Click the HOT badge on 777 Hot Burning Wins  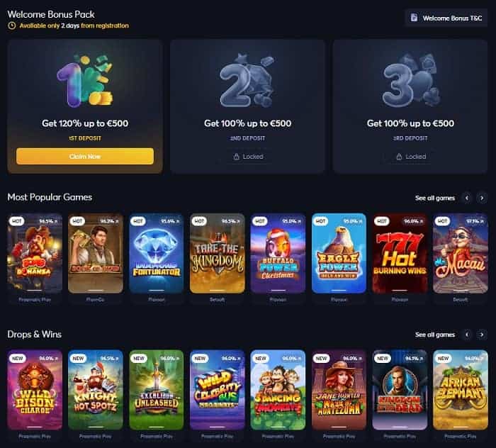coord(381,221)
